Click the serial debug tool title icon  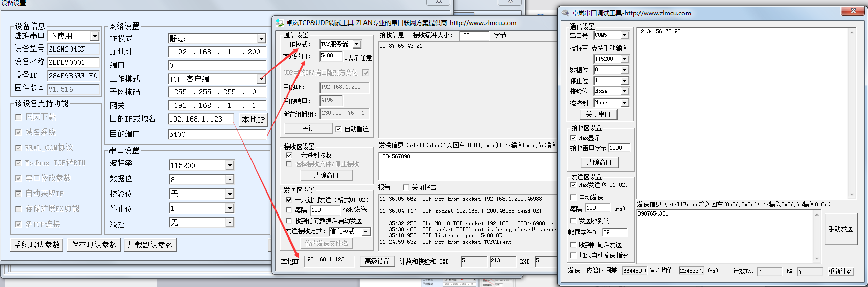(x=565, y=13)
